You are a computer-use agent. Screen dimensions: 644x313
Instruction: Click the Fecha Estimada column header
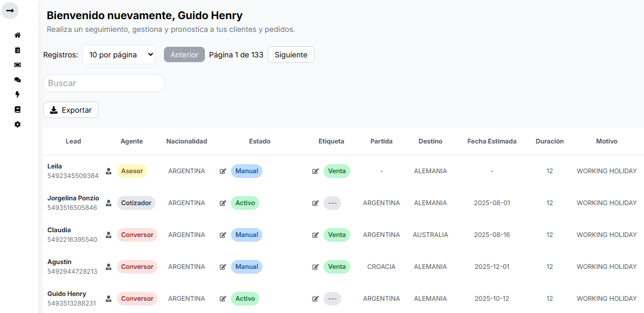point(492,141)
